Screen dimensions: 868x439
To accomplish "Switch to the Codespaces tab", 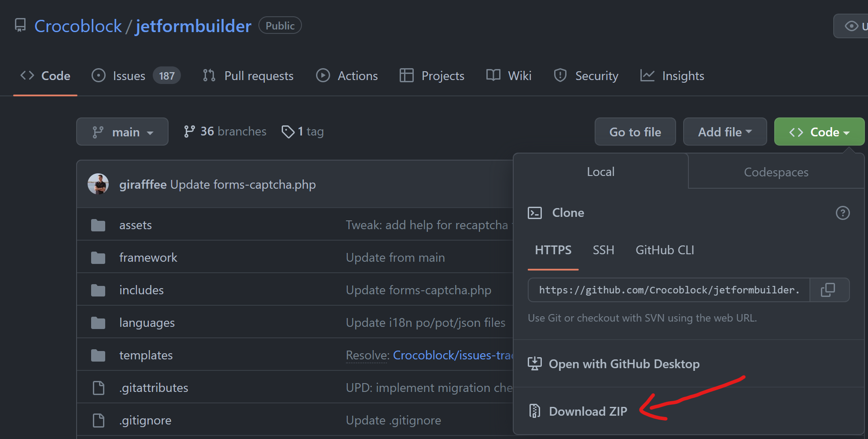I will tap(776, 172).
